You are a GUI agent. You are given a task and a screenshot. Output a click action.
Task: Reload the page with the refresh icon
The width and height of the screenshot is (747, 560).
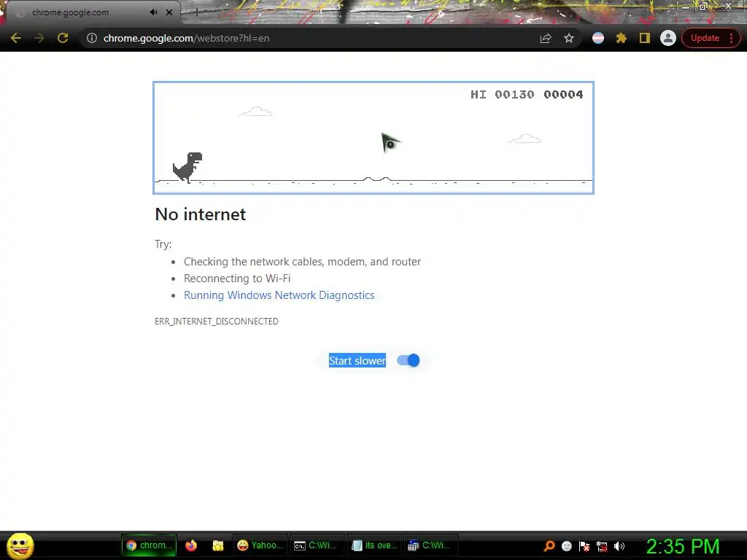(63, 38)
